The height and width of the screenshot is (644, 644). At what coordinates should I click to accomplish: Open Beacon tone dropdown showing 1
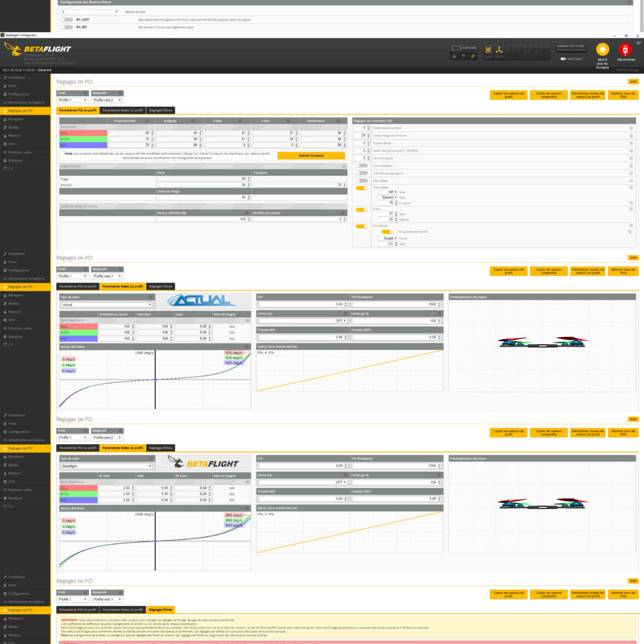pos(90,12)
